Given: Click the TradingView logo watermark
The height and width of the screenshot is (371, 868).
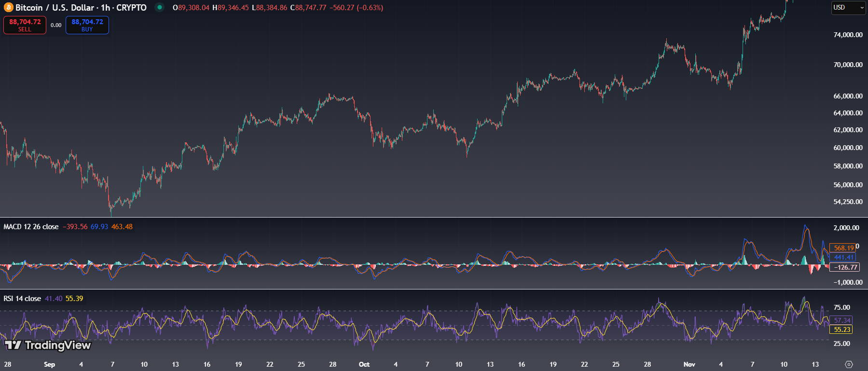Looking at the screenshot, I should tap(48, 345).
